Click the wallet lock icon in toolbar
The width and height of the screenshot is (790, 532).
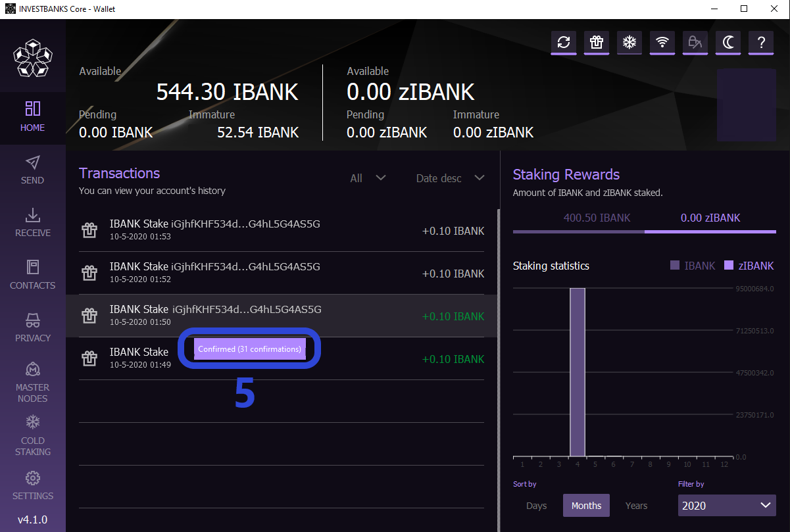695,43
